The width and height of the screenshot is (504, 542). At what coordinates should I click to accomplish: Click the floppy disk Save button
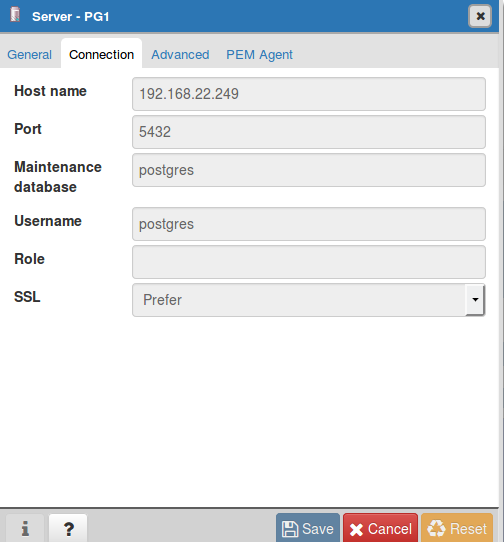[308, 528]
